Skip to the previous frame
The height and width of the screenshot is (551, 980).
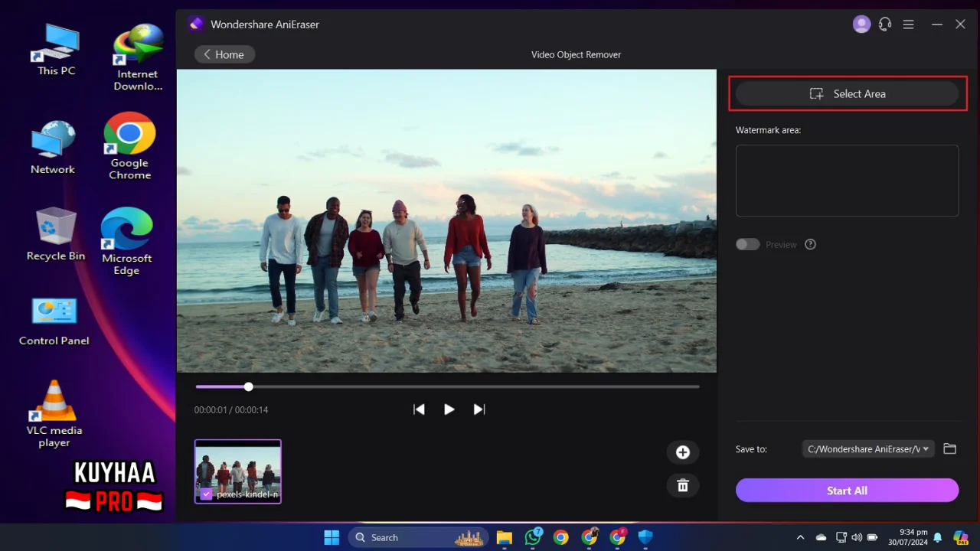click(419, 409)
